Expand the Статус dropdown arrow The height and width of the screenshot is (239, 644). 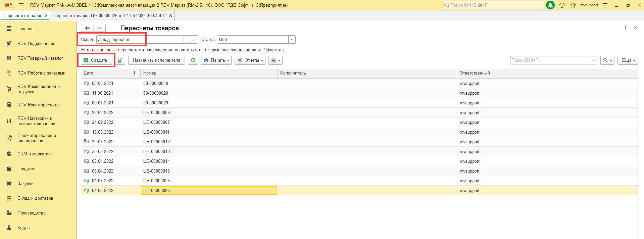[x=292, y=40]
